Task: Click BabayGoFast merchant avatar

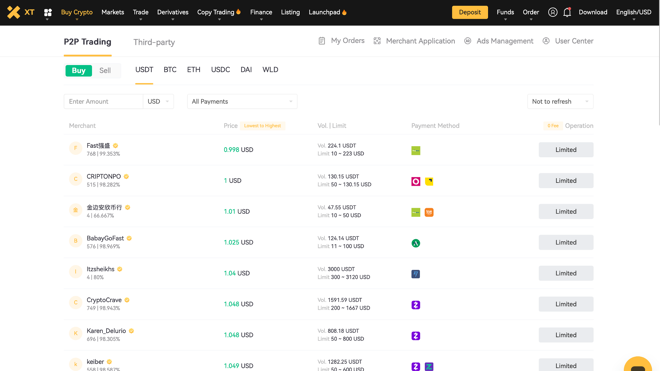Action: pos(75,241)
